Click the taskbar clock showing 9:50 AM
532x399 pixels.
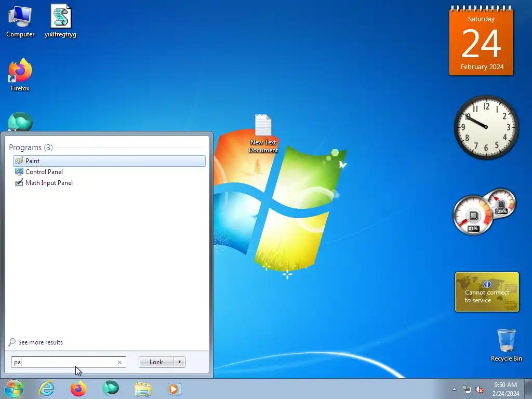[x=505, y=389]
